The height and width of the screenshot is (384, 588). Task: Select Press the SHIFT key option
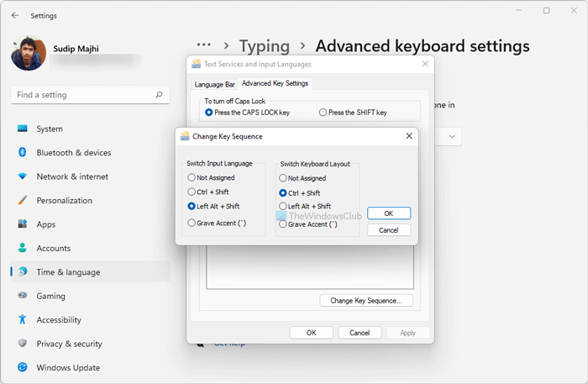tap(323, 113)
